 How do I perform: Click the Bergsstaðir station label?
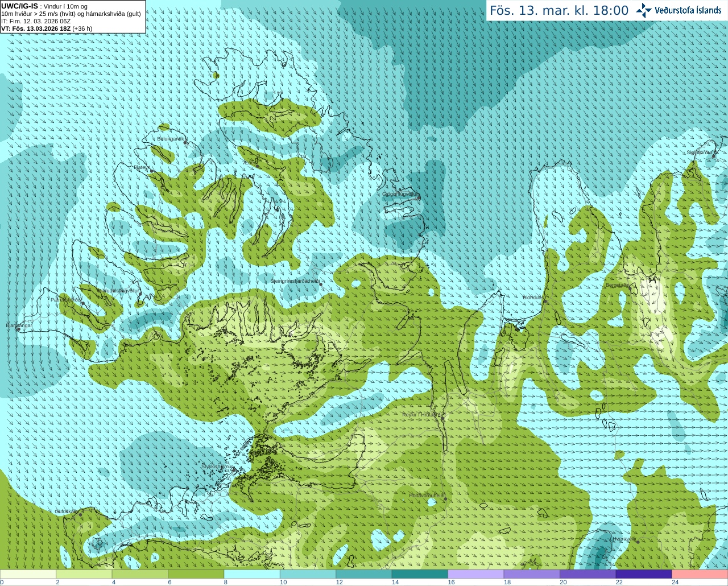coord(617,285)
